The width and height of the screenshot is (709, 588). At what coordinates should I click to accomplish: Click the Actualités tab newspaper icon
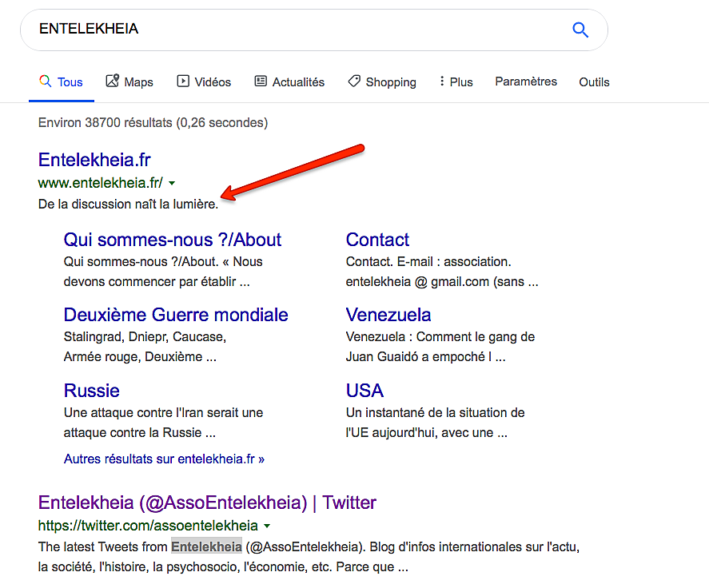pyautogui.click(x=261, y=81)
